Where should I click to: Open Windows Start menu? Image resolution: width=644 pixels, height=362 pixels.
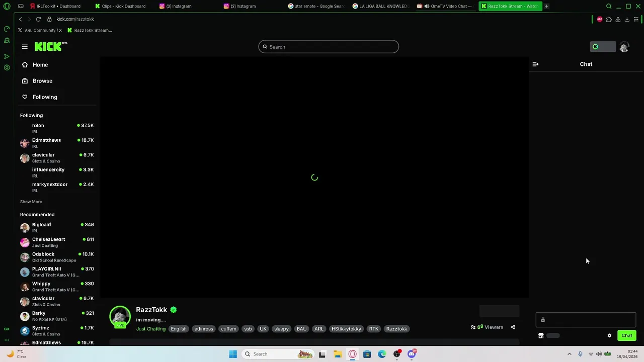(x=233, y=354)
